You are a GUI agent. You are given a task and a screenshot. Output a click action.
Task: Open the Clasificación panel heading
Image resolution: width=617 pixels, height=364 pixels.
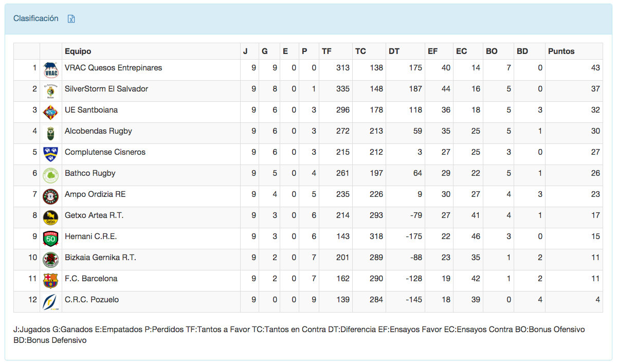[36, 19]
